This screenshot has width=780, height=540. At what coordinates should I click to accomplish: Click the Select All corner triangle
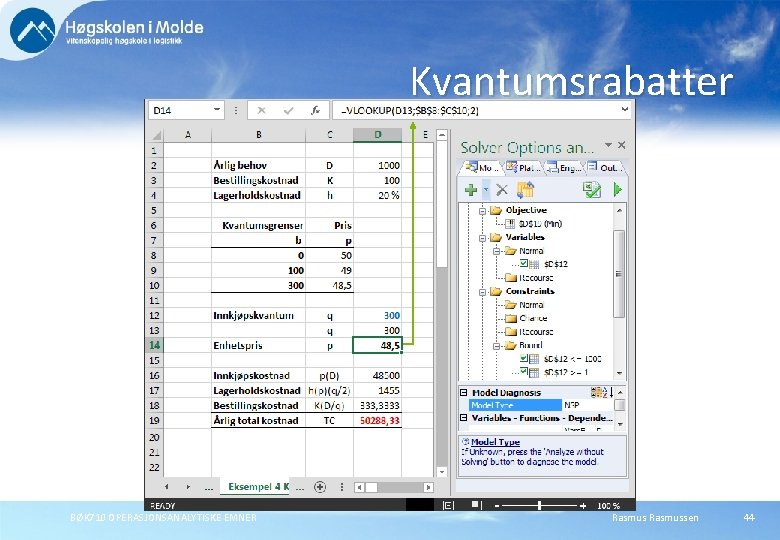click(157, 135)
